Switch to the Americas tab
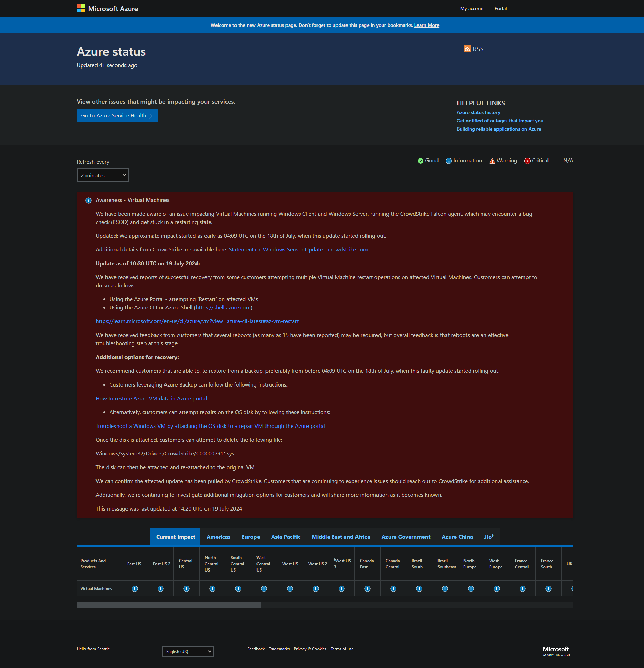The width and height of the screenshot is (644, 668). (x=219, y=537)
